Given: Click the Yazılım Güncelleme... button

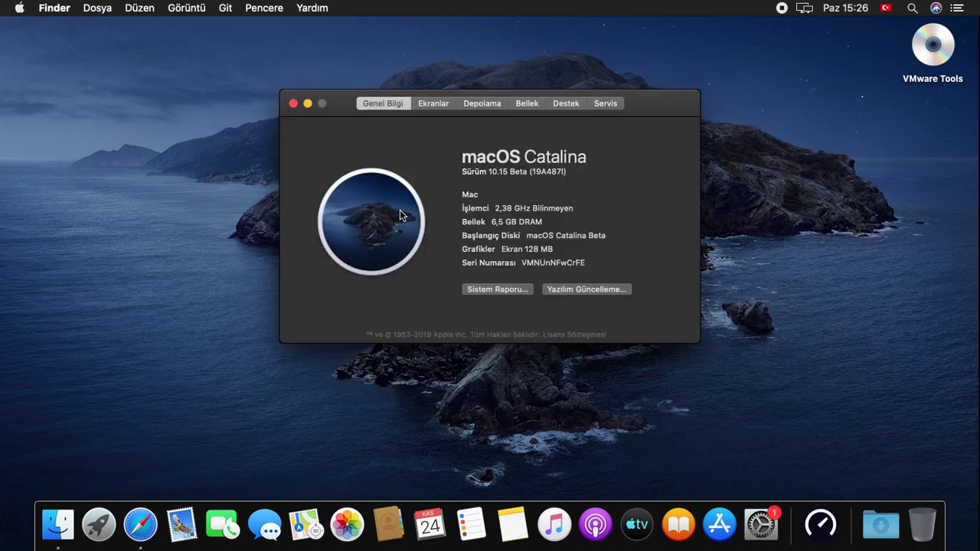Looking at the screenshot, I should 586,289.
